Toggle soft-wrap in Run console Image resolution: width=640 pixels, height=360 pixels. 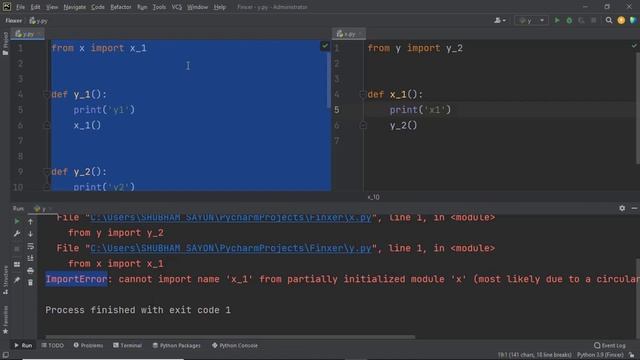click(x=30, y=246)
